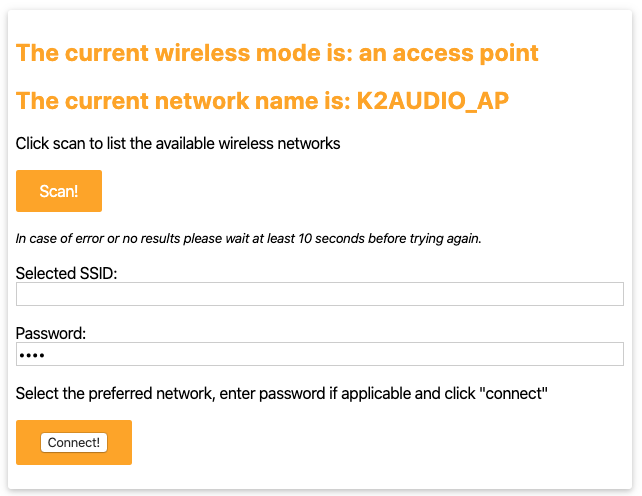Click the masked password dots
Viewport: 642px width, 496px height.
coord(33,355)
